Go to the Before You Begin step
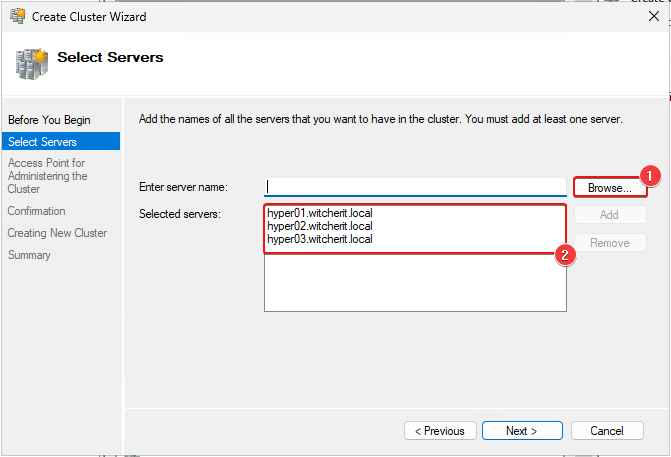 [44, 120]
